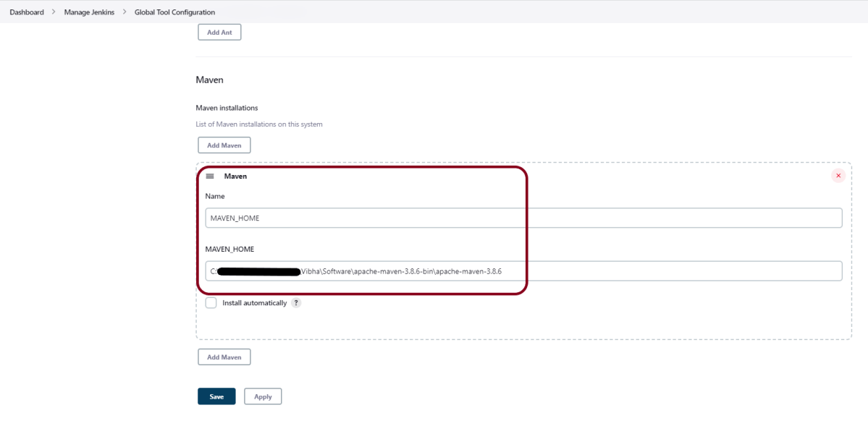The image size is (868, 421).
Task: Click the MAVEN_HOME path input field
Action: click(x=523, y=271)
